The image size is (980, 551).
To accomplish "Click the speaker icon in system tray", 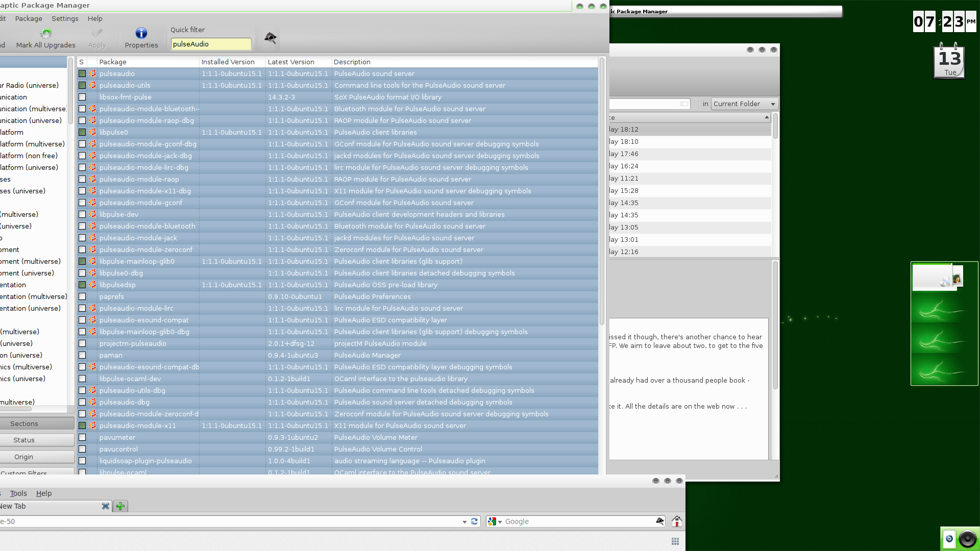I will click(967, 539).
